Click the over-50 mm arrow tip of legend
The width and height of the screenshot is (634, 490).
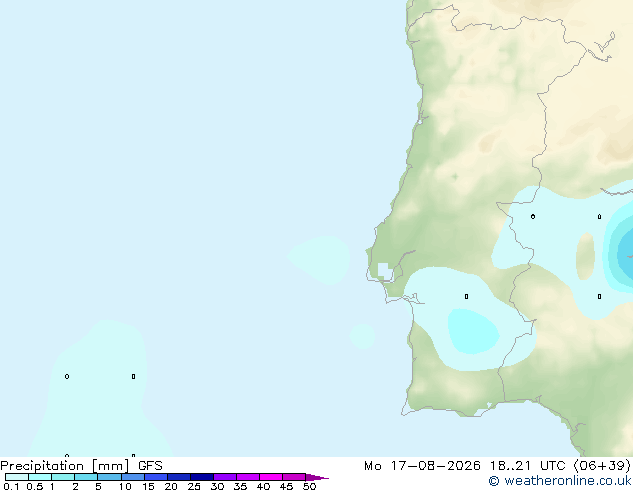click(x=317, y=477)
